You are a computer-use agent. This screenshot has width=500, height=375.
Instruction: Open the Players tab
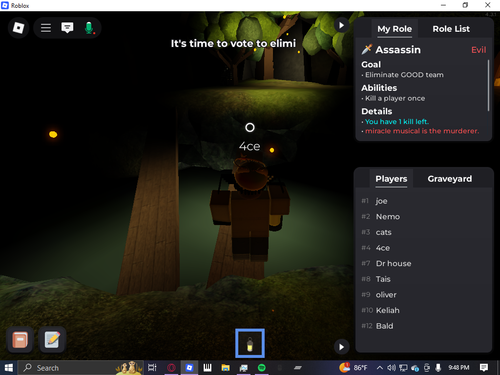391,179
